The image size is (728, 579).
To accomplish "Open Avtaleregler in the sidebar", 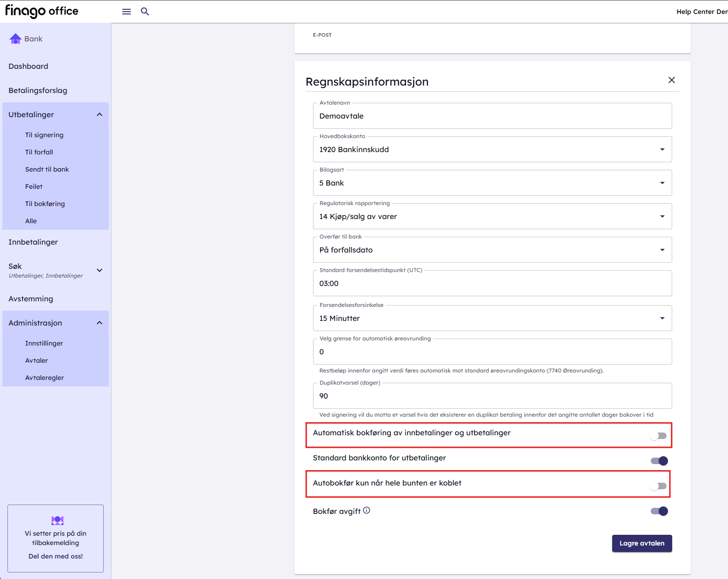I will coord(45,378).
